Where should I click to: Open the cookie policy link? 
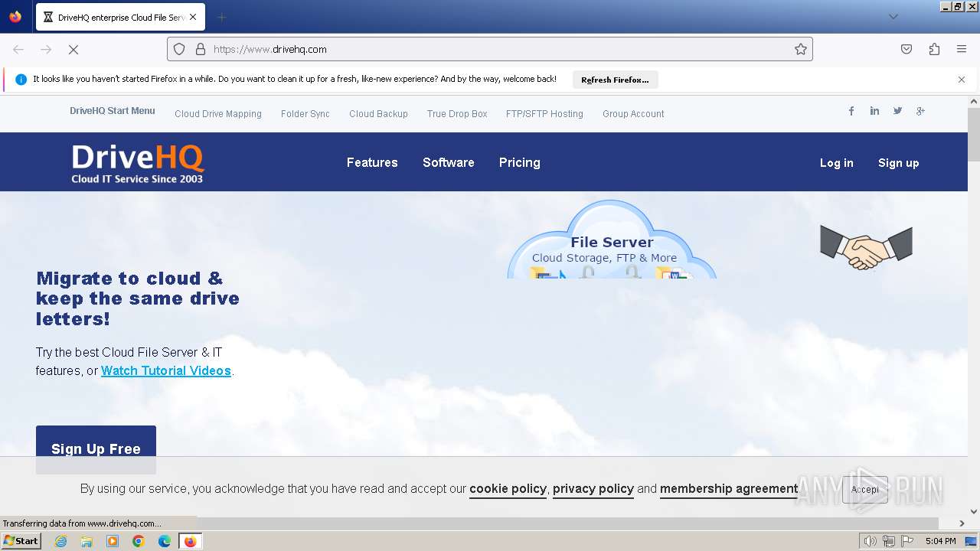click(x=508, y=489)
